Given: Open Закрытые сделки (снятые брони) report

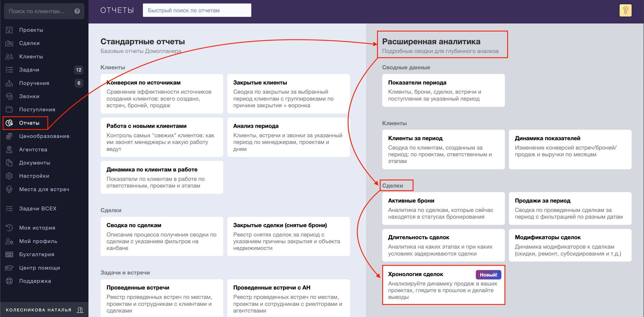Looking at the screenshot, I should tap(288, 236).
